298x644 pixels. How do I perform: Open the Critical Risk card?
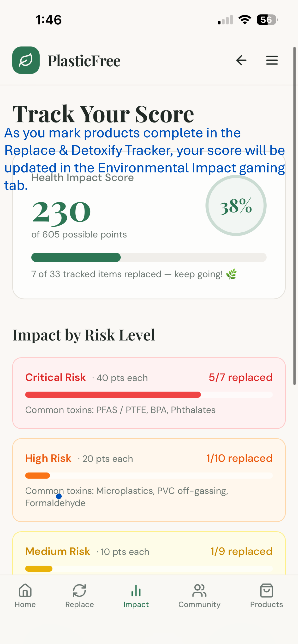(149, 393)
